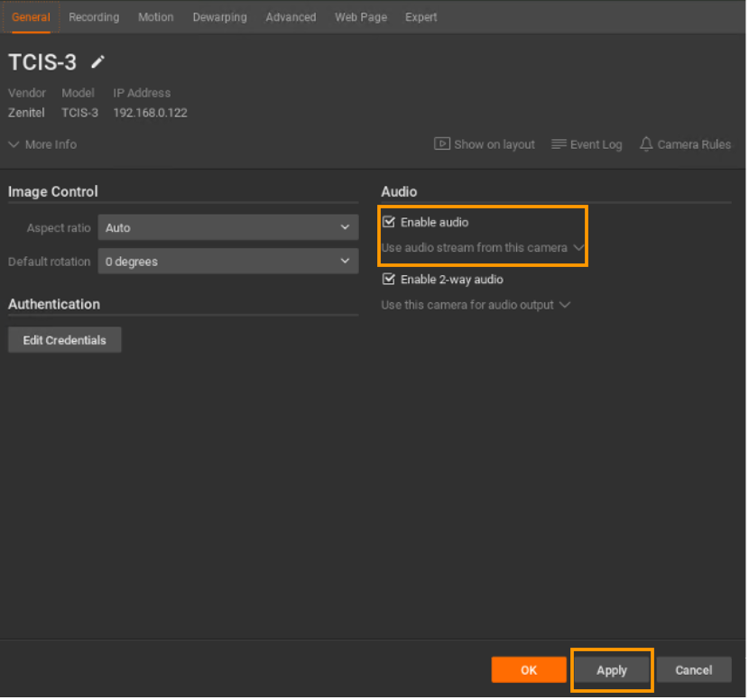Open the Event Log link

coord(587,144)
